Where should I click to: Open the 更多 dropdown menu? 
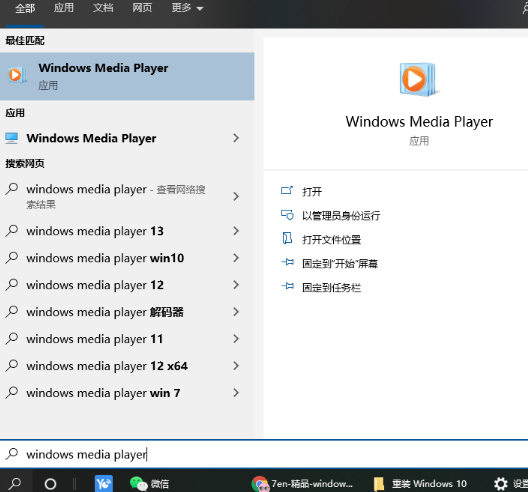(x=187, y=8)
